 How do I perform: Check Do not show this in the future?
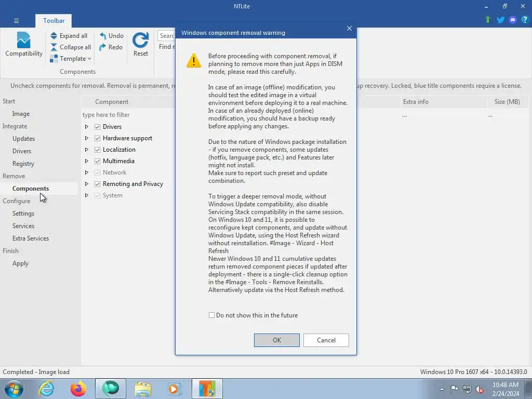212,315
